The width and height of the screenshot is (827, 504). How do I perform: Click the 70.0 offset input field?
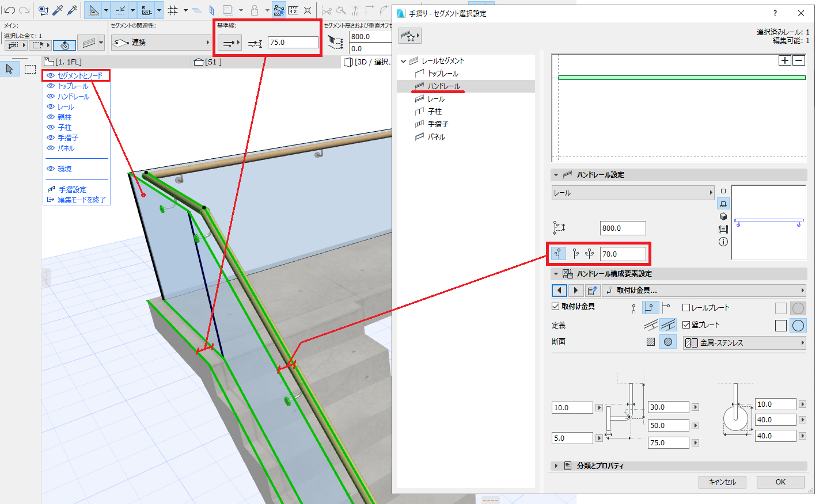tap(623, 254)
